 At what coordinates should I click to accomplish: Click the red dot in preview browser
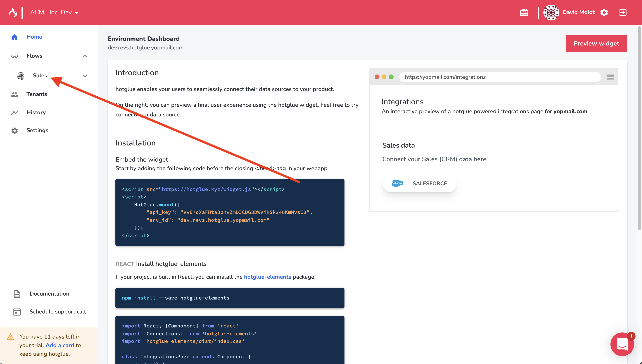point(377,77)
